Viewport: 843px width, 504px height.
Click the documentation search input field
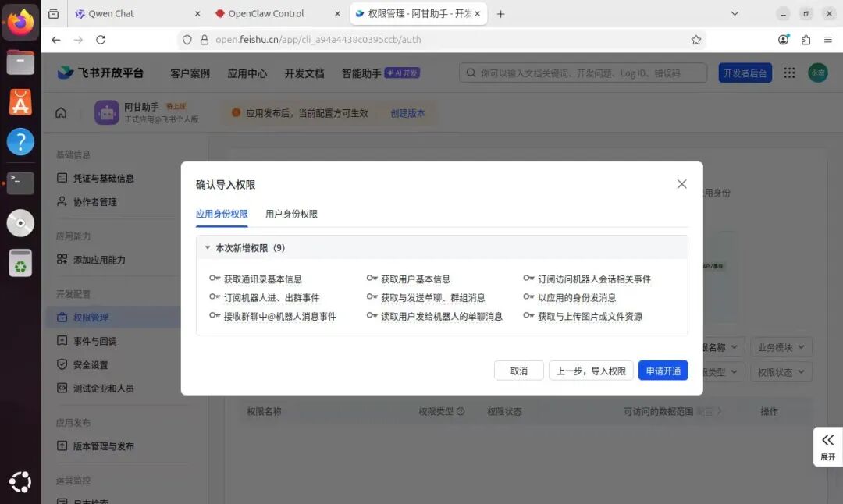point(578,73)
